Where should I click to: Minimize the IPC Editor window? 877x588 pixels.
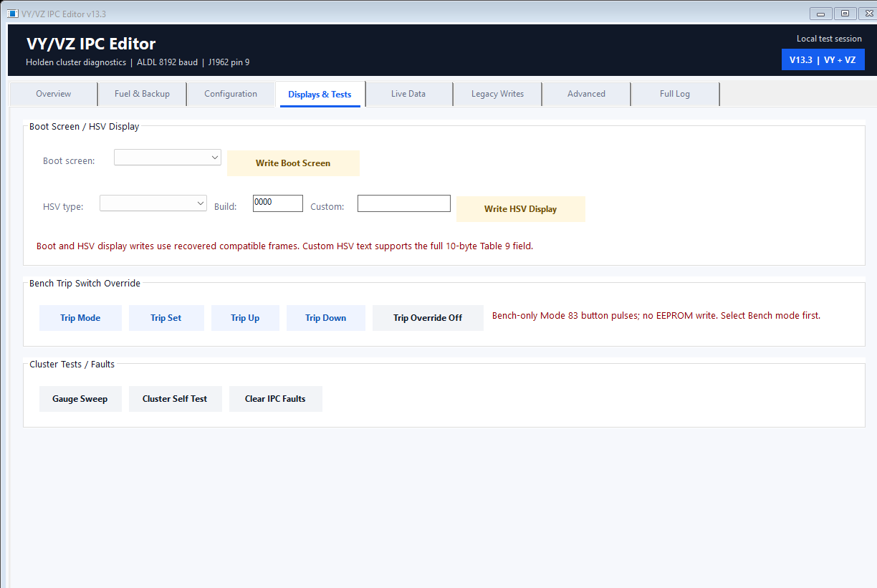click(821, 13)
